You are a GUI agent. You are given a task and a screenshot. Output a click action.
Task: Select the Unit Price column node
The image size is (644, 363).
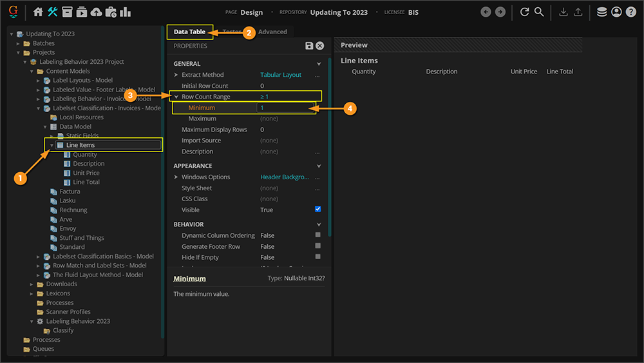(86, 173)
